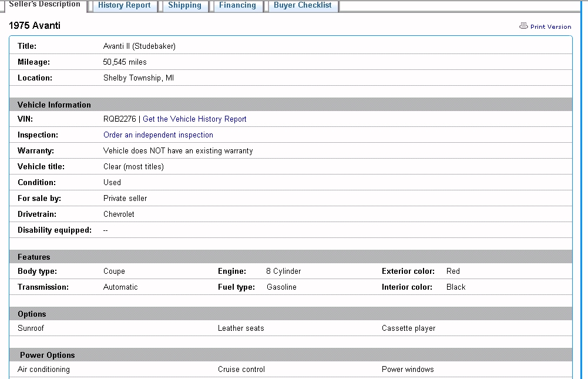Click the 1975 Avanti listing heading

pyautogui.click(x=35, y=26)
